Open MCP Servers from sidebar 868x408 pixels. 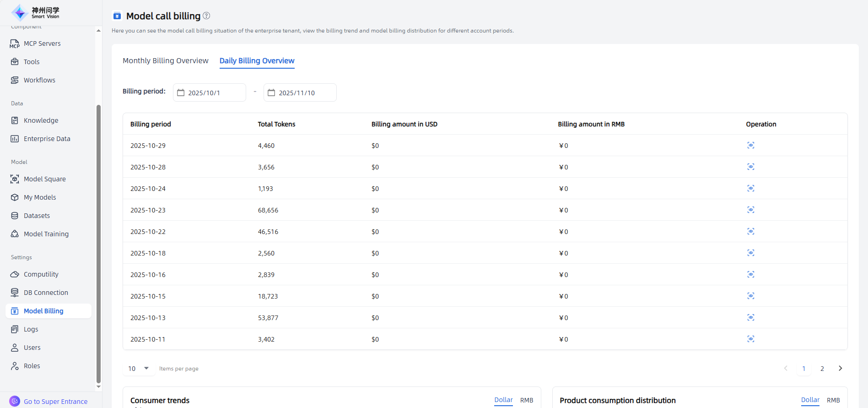(42, 44)
